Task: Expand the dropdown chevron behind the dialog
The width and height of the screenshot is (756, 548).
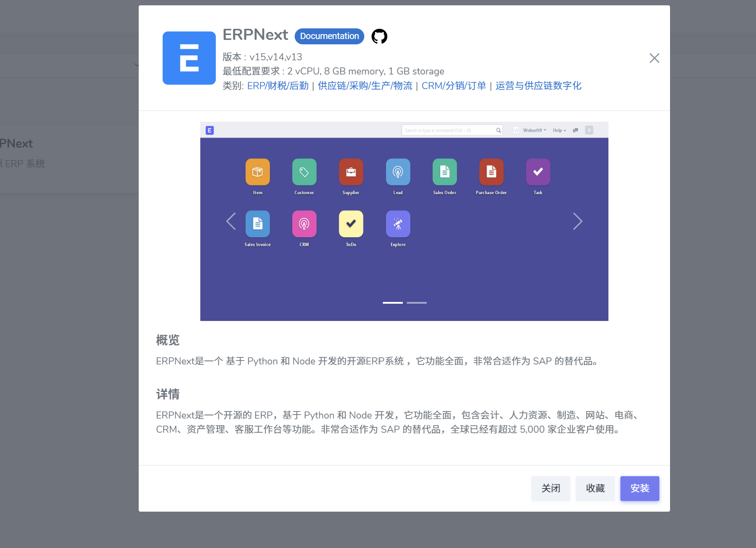Action: click(136, 65)
